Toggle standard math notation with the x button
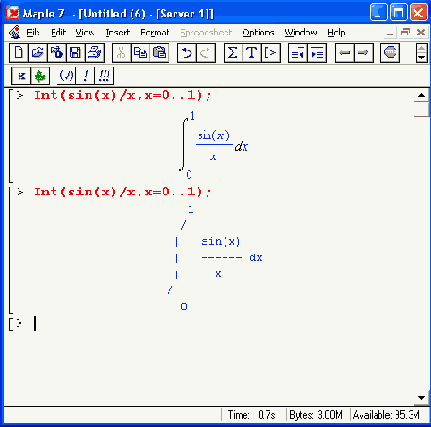This screenshot has height=427, width=431. (x=21, y=76)
